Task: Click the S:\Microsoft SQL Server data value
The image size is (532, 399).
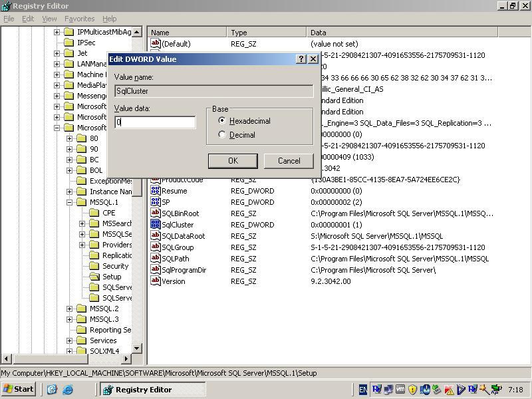Action: coord(376,236)
